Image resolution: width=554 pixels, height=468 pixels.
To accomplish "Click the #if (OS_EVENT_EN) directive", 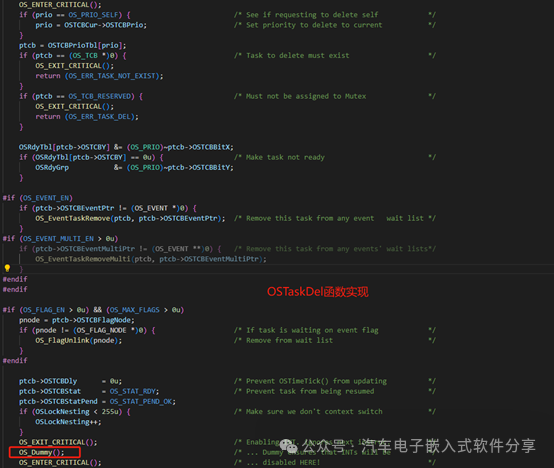I will click(37, 198).
